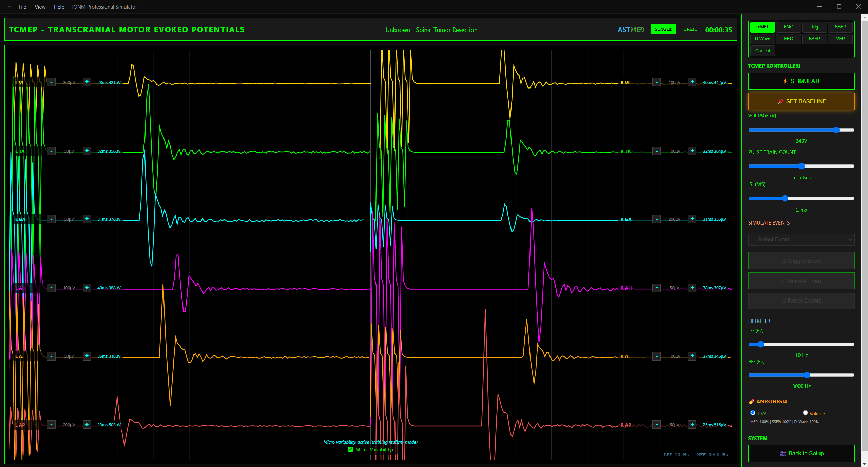Switch display to SPLIT view
This screenshot has width=868, height=467.
[690, 29]
